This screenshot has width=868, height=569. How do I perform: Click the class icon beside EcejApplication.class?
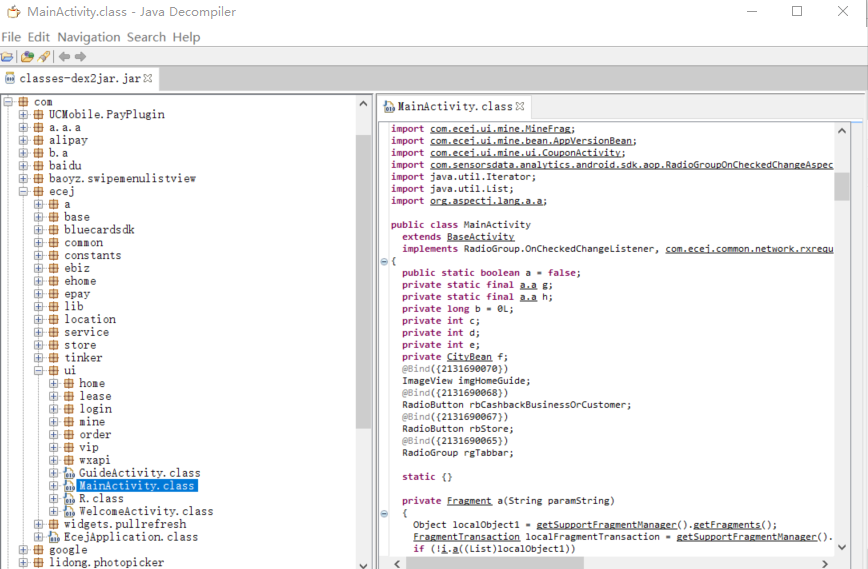tap(54, 537)
